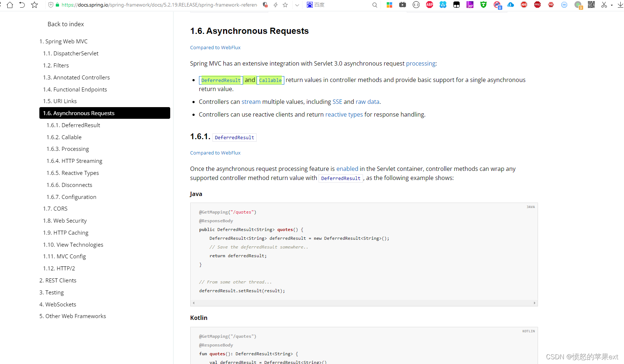Image resolution: width=624 pixels, height=364 pixels.
Task: Go to 1.6.7. Configuration
Action: [x=71, y=197]
